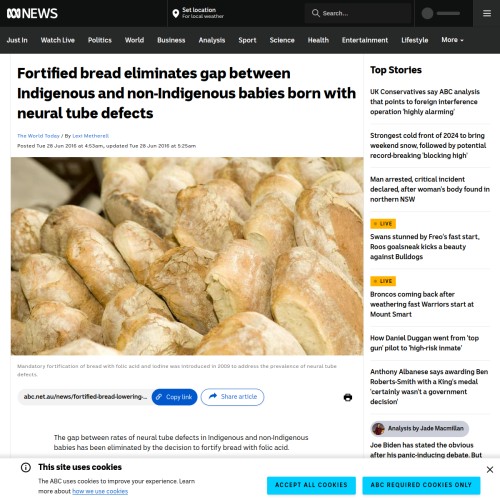
Task: Click the ABC News logo
Action: pos(32,13)
